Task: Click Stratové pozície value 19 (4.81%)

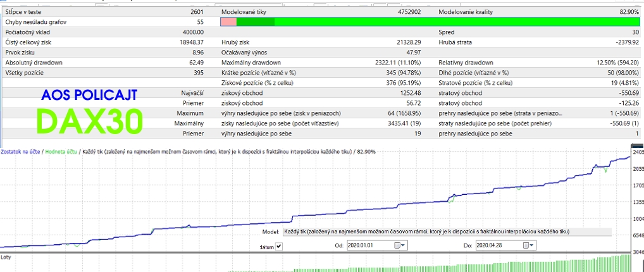Action: coord(624,83)
